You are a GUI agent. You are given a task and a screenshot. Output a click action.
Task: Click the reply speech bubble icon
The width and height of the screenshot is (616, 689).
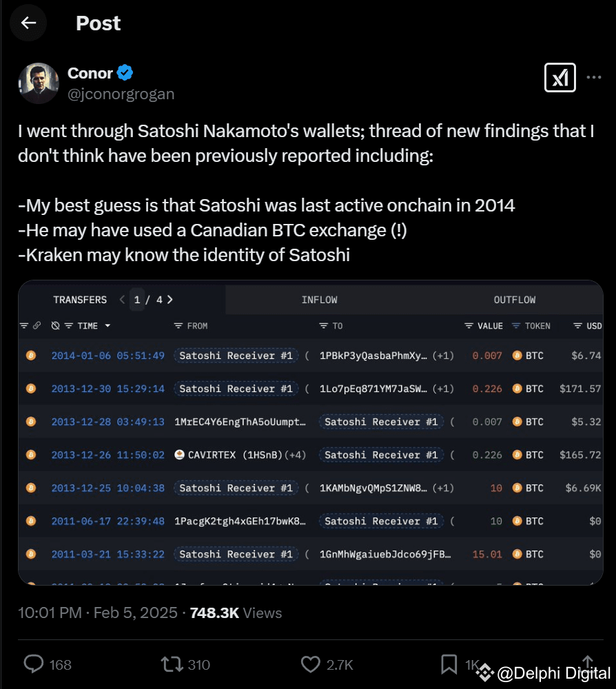pyautogui.click(x=34, y=664)
